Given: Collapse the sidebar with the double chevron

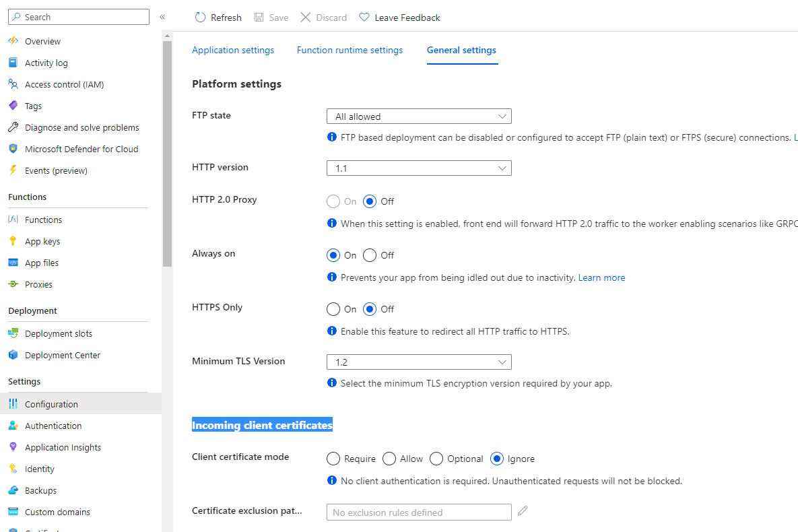Looking at the screenshot, I should click(162, 17).
